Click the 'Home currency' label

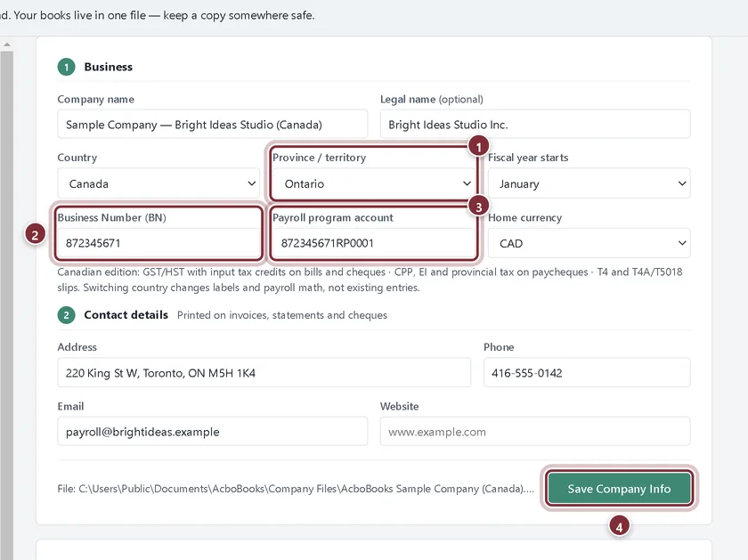click(524, 217)
